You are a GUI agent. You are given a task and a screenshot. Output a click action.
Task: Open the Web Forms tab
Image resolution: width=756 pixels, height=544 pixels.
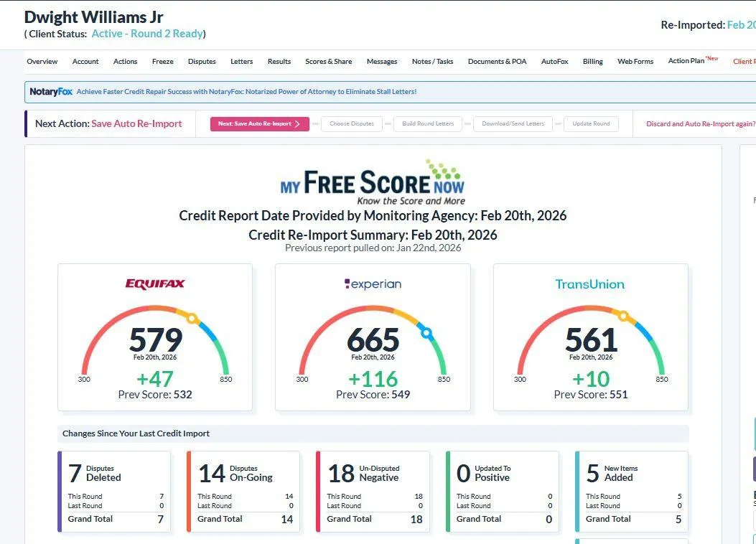point(635,61)
